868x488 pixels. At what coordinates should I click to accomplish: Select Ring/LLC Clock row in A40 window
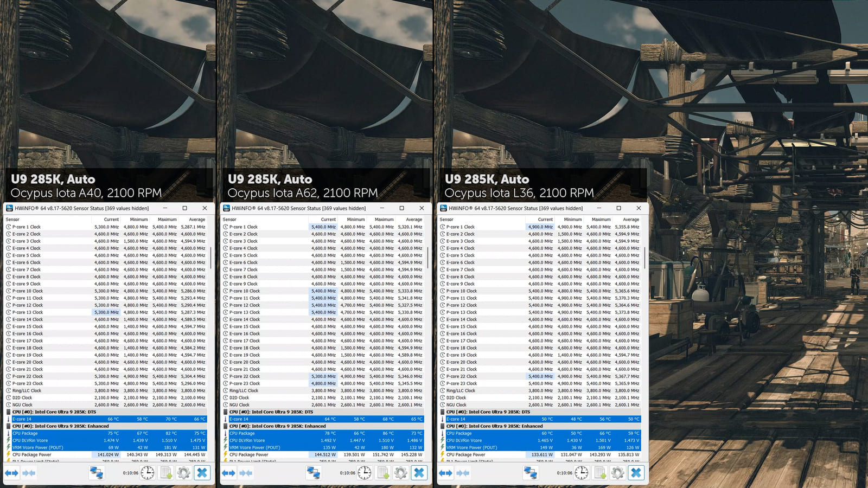coord(106,390)
